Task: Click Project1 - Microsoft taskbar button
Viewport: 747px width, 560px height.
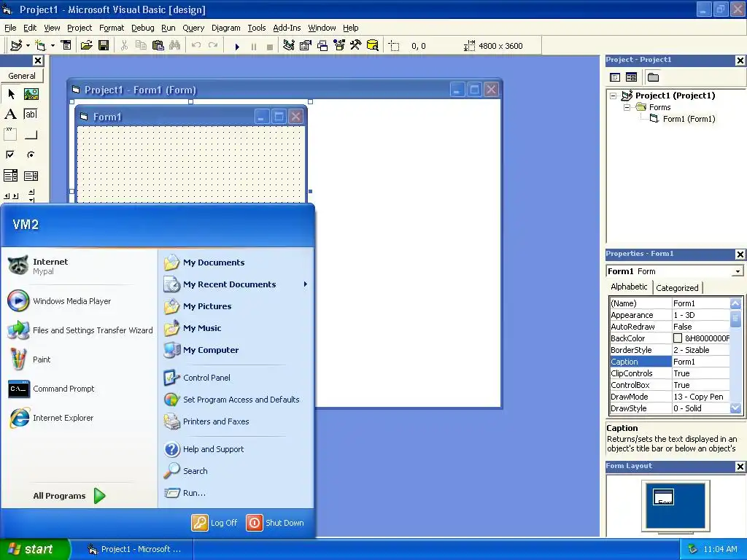Action: coord(136,549)
